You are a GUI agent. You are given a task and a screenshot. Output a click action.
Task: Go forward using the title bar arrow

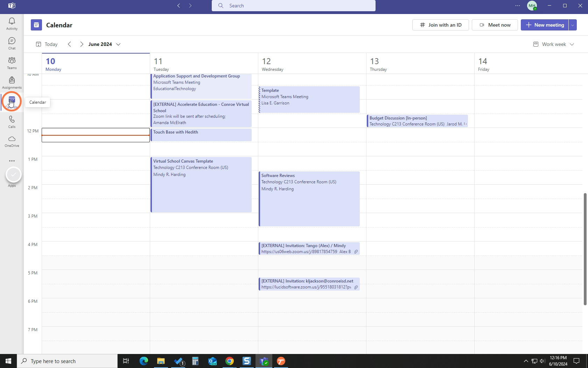coord(190,6)
